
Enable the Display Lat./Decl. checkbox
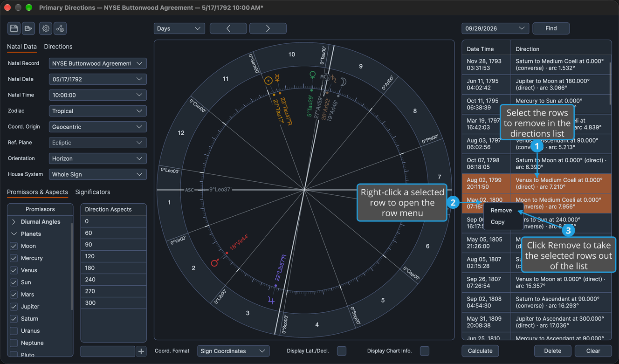(342, 351)
